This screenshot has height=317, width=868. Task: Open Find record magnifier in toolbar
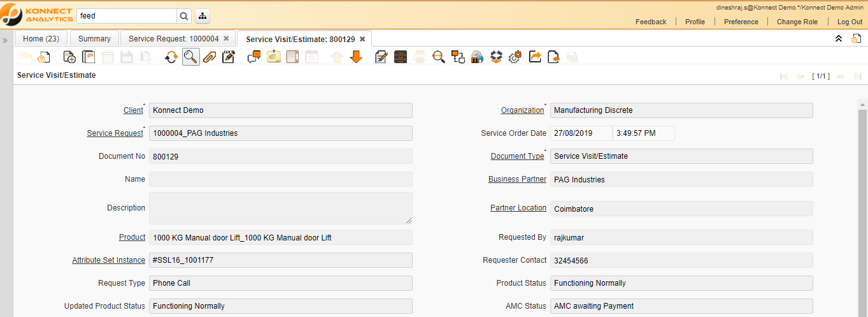pos(190,57)
